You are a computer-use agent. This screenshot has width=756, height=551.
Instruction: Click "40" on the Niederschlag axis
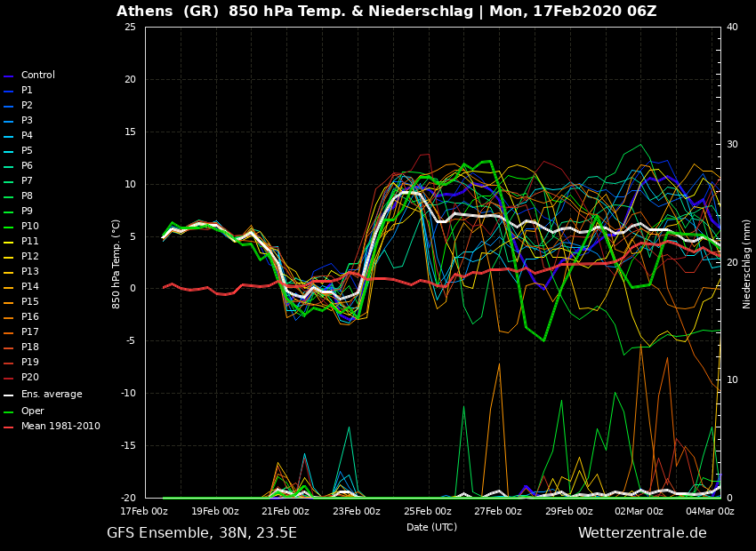coord(732,27)
